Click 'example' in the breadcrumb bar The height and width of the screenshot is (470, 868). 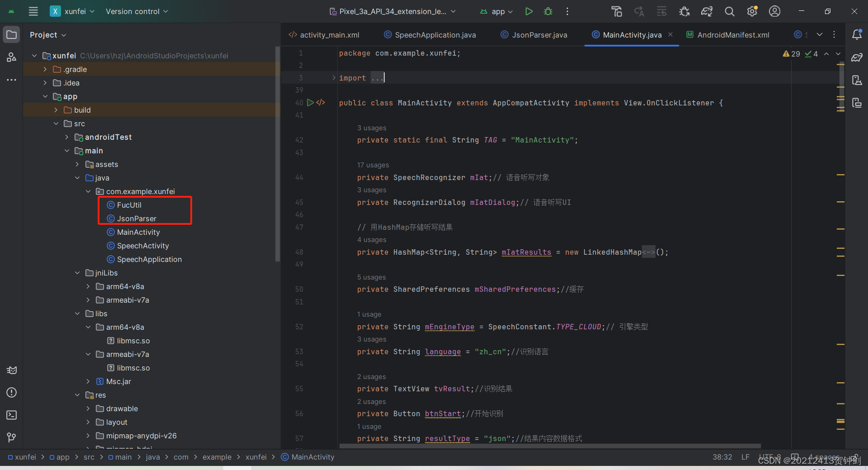pos(217,457)
